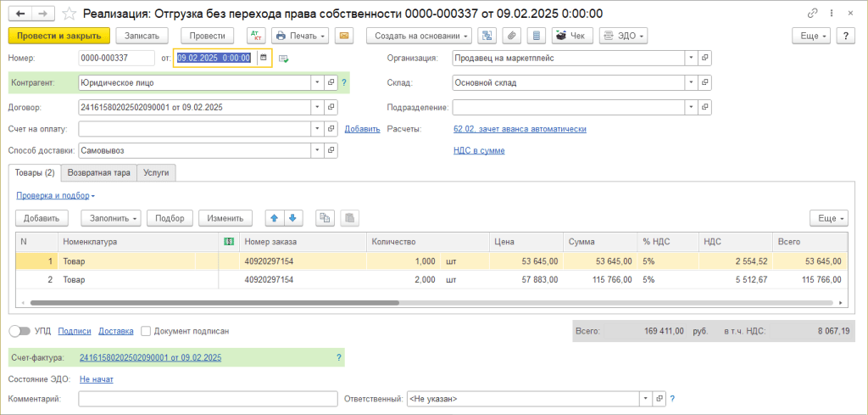
Task: Open the Услуги tab
Action: pos(155,172)
